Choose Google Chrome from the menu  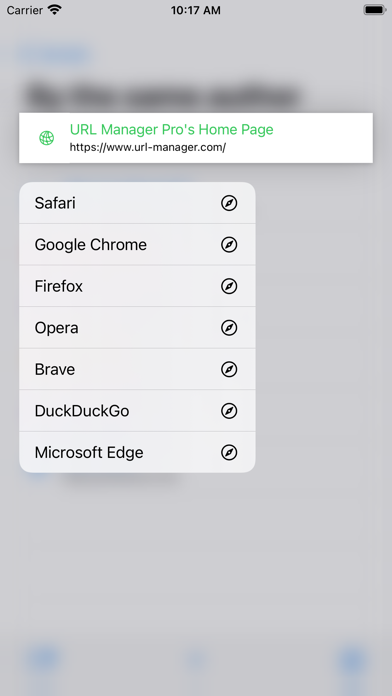click(x=137, y=245)
